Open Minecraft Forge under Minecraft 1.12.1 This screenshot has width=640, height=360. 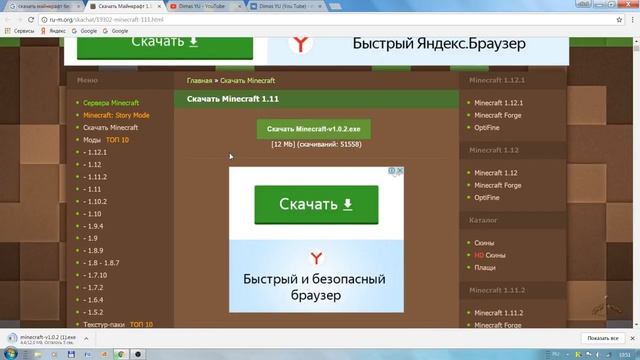point(498,115)
